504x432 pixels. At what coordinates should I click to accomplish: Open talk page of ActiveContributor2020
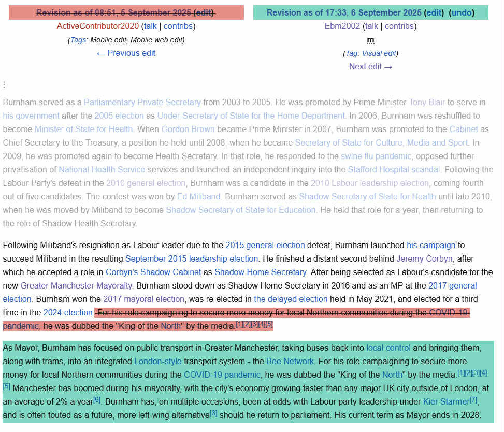pyautogui.click(x=150, y=26)
